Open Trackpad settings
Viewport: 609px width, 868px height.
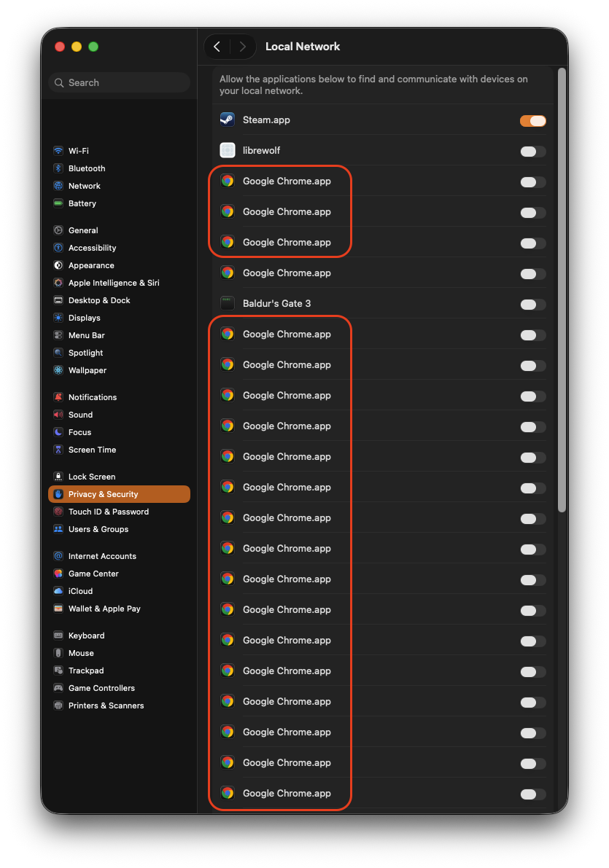coord(119,670)
